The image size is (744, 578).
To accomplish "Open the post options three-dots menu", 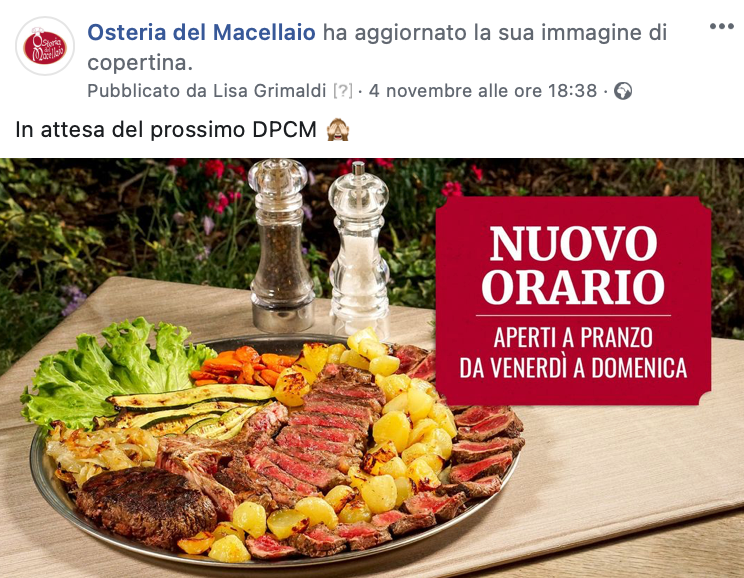I will (722, 27).
